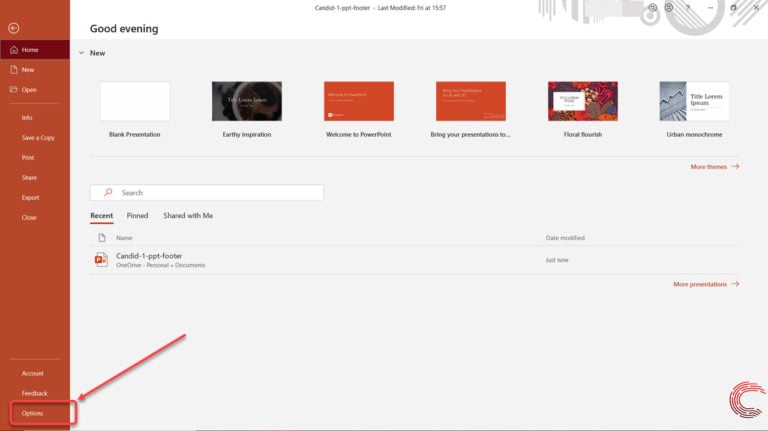This screenshot has height=431, width=768.
Task: Follow the More presentations link
Action: (706, 284)
